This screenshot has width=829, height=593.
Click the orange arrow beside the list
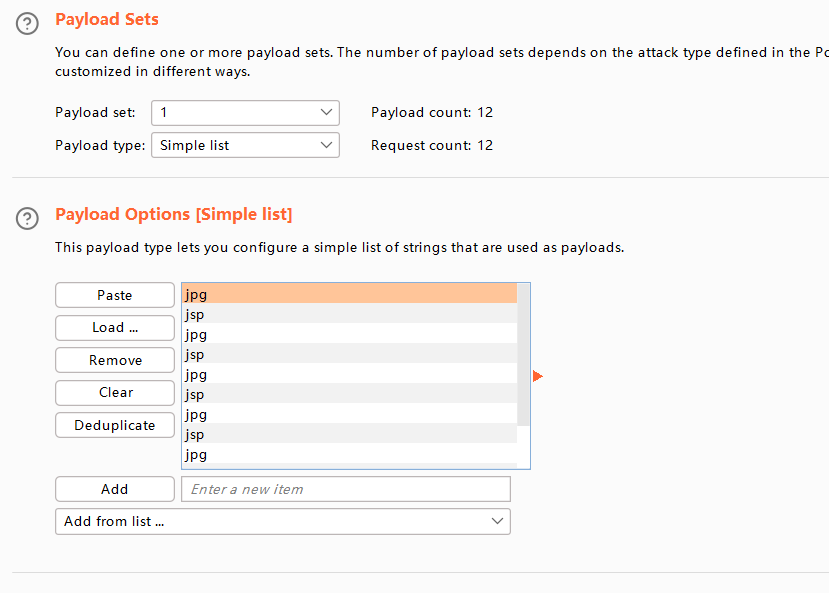(x=538, y=376)
